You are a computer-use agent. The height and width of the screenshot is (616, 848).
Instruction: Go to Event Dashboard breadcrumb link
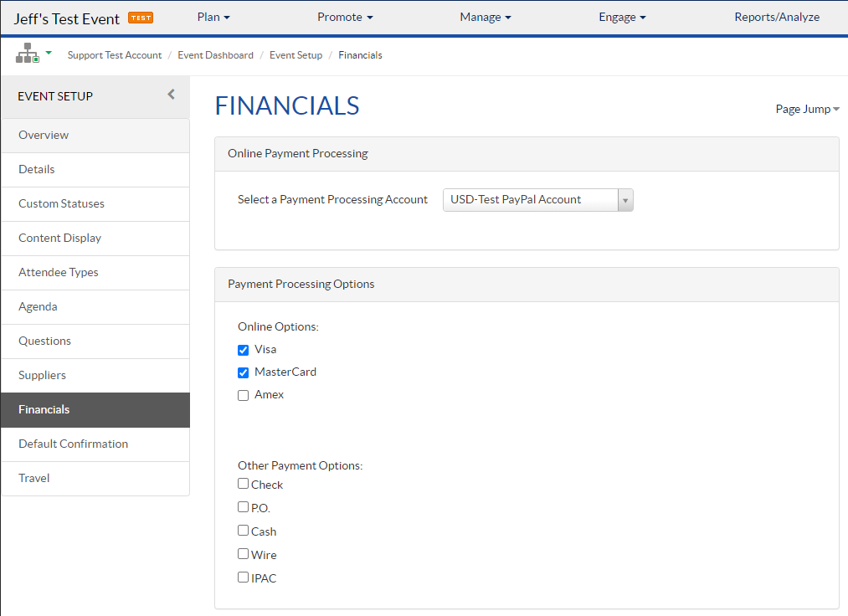click(215, 55)
